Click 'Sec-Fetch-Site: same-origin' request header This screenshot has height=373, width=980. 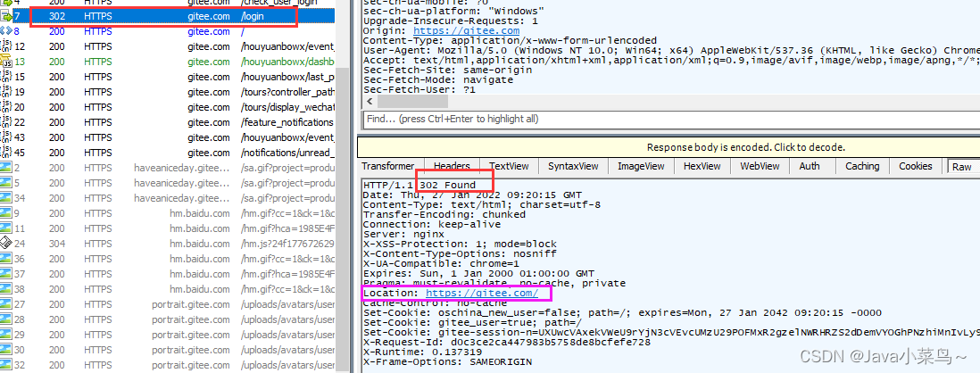pos(447,70)
